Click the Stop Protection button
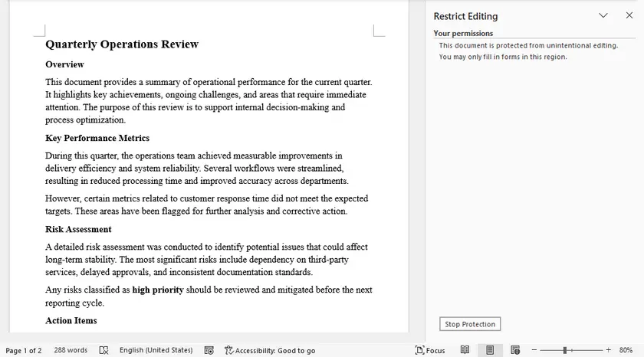The width and height of the screenshot is (644, 357). (471, 324)
